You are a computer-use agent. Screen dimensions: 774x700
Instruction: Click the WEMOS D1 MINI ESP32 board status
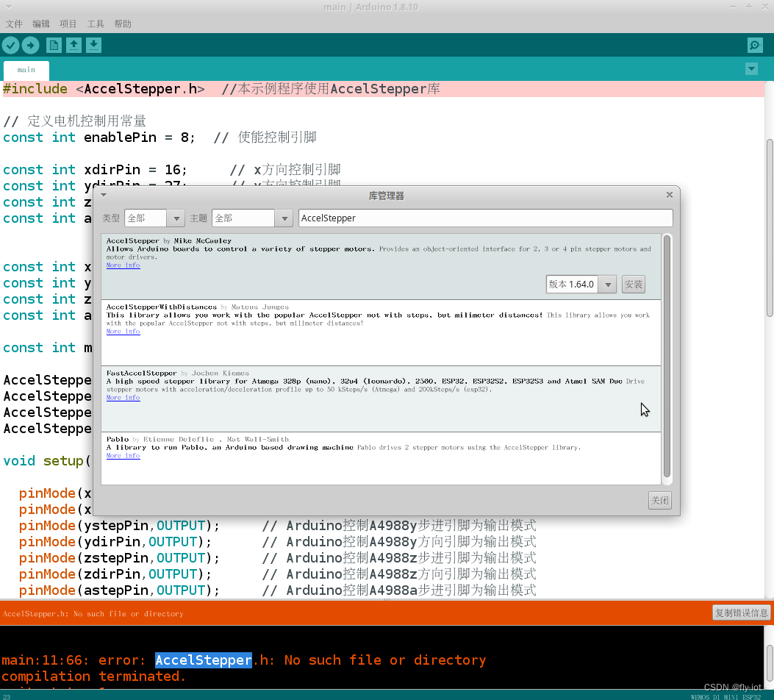click(x=725, y=697)
